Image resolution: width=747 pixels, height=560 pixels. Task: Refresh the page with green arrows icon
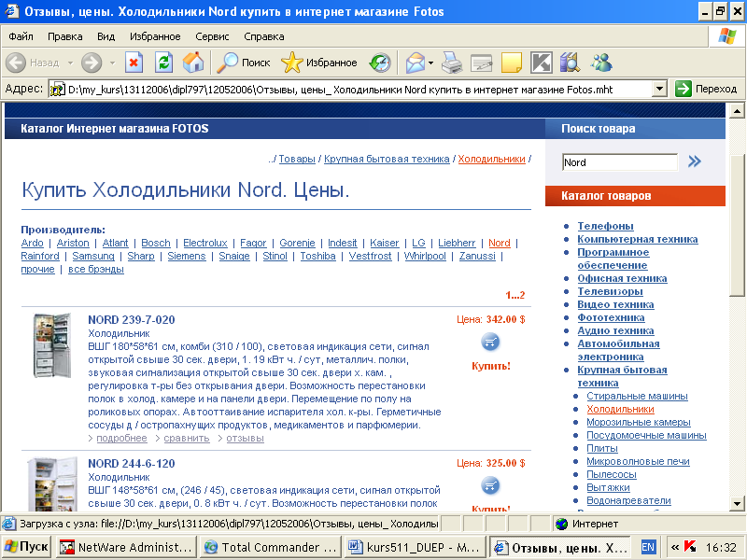pyautogui.click(x=164, y=63)
